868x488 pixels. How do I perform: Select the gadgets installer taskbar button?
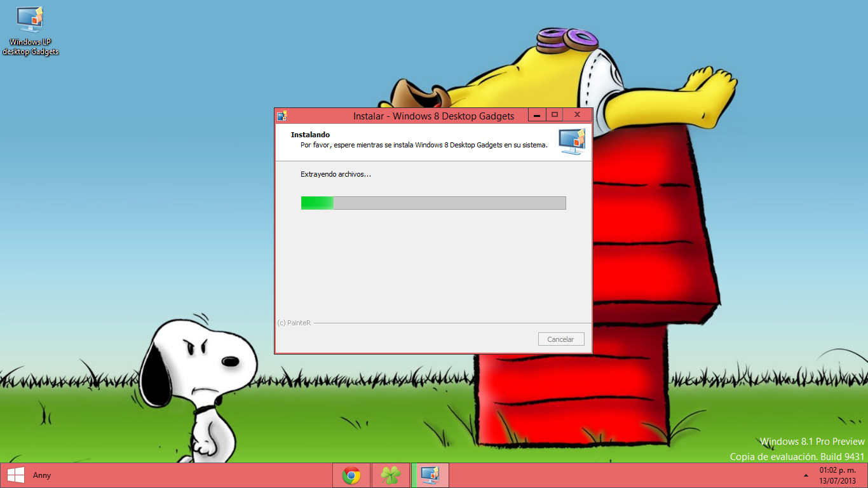coord(430,475)
